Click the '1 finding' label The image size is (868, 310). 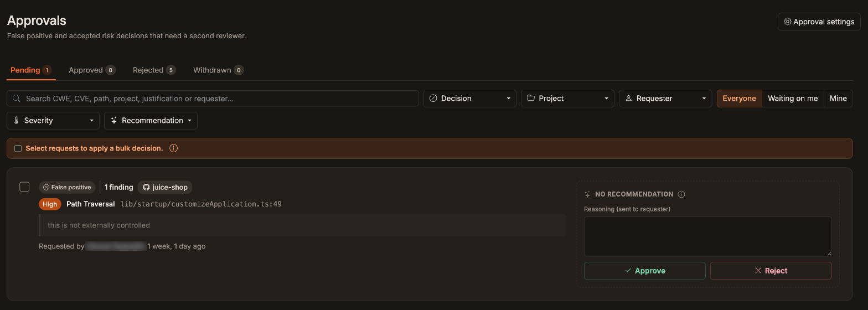[x=119, y=187]
